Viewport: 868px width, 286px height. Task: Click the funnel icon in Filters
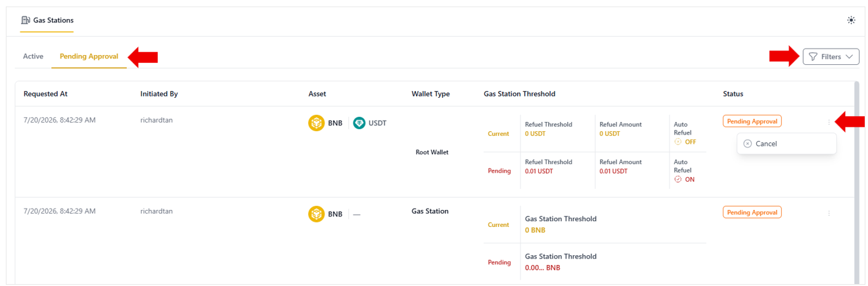tap(813, 56)
